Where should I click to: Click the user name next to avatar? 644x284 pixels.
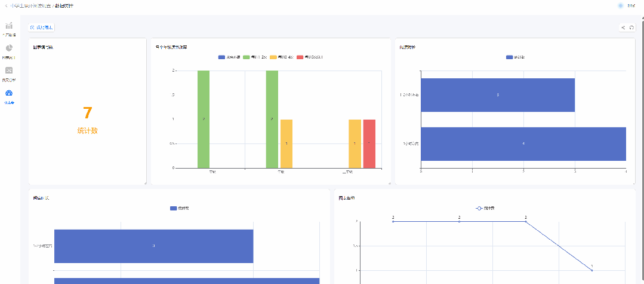[631, 6]
